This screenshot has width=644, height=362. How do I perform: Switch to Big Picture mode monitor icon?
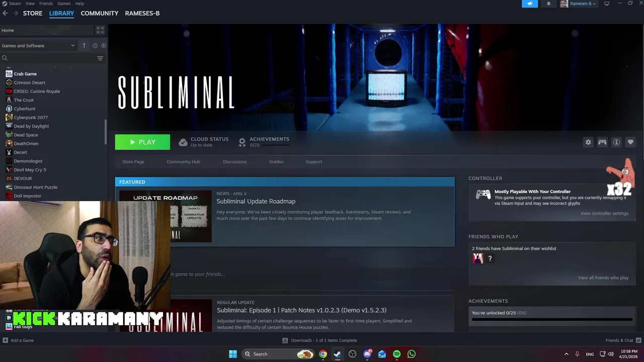tap(607, 4)
